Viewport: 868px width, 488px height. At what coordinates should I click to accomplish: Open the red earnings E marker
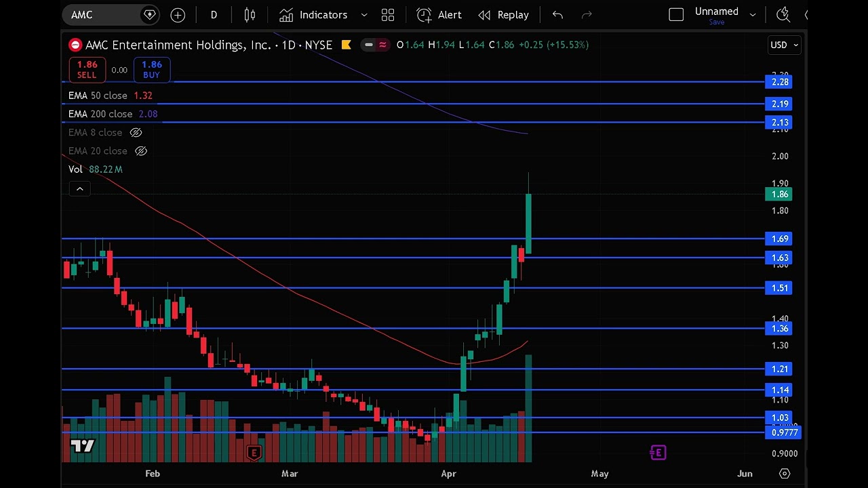(x=254, y=452)
